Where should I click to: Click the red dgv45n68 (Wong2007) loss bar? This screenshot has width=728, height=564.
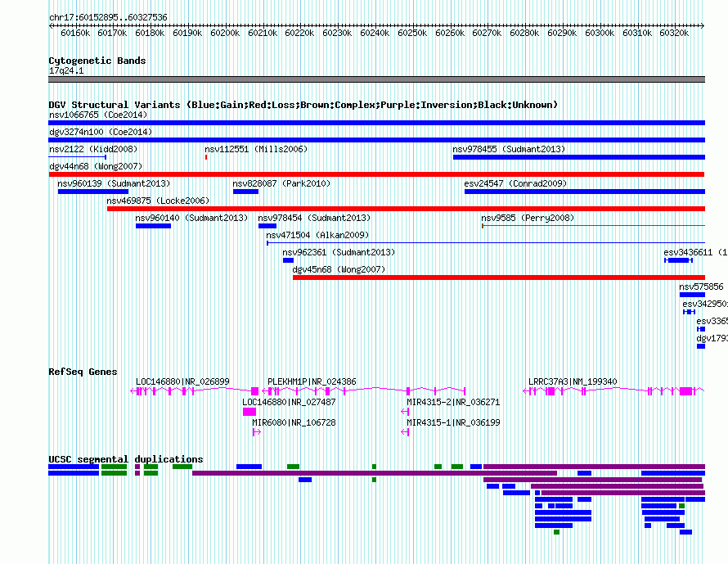499,277
